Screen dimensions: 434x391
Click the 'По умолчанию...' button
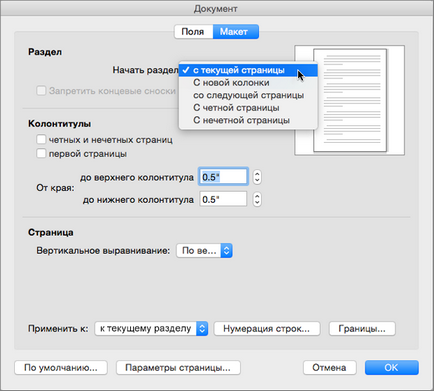click(61, 368)
